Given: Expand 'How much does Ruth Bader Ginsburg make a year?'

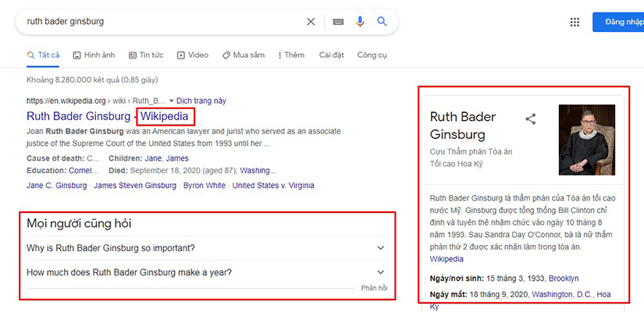Looking at the screenshot, I should pos(207,272).
